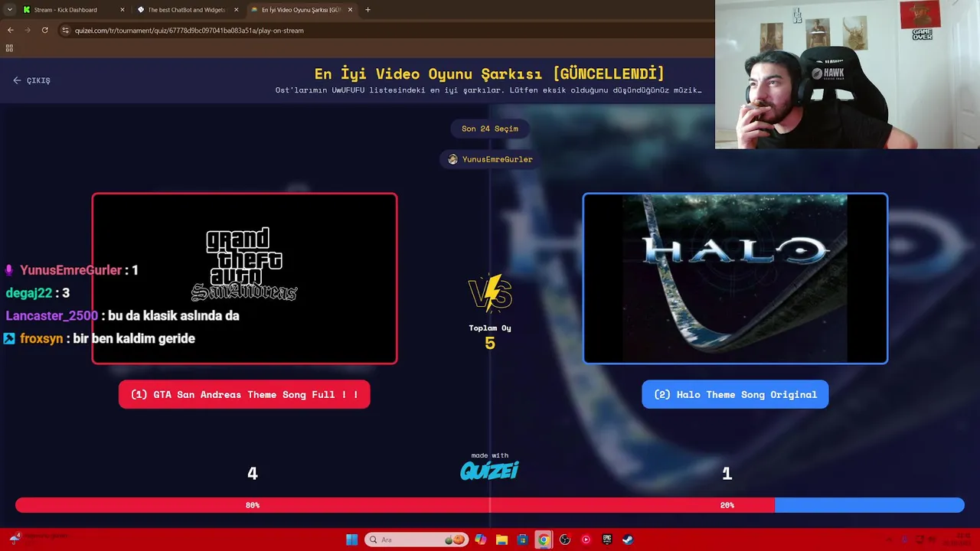Vote for (1) GTA San Andreas Theme Song

244,395
